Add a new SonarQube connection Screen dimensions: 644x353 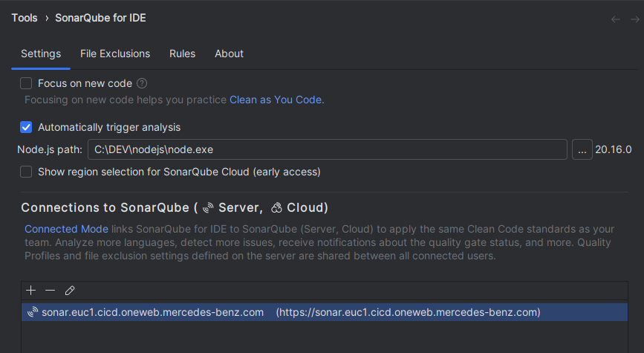(x=30, y=291)
